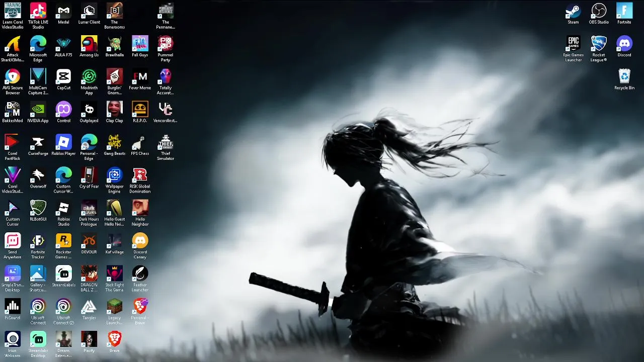Select the Thief Simulator icon
Viewport: 644px width, 362px height.
[166, 147]
